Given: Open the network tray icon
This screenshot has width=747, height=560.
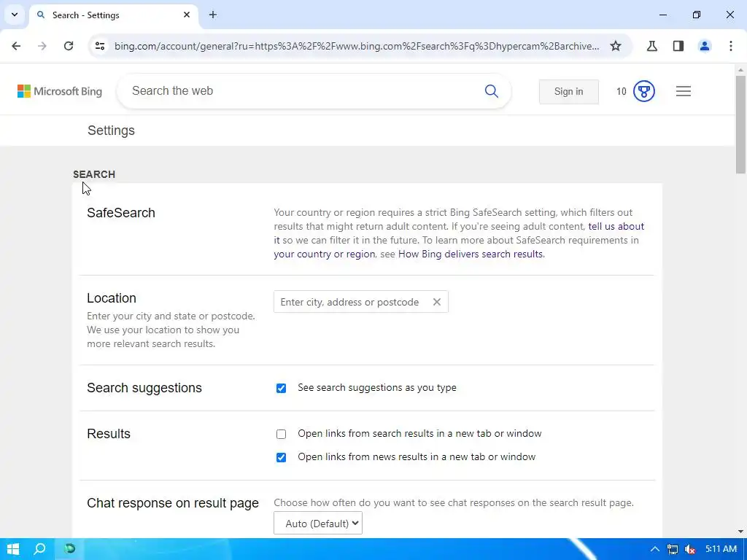Looking at the screenshot, I should pyautogui.click(x=672, y=550).
